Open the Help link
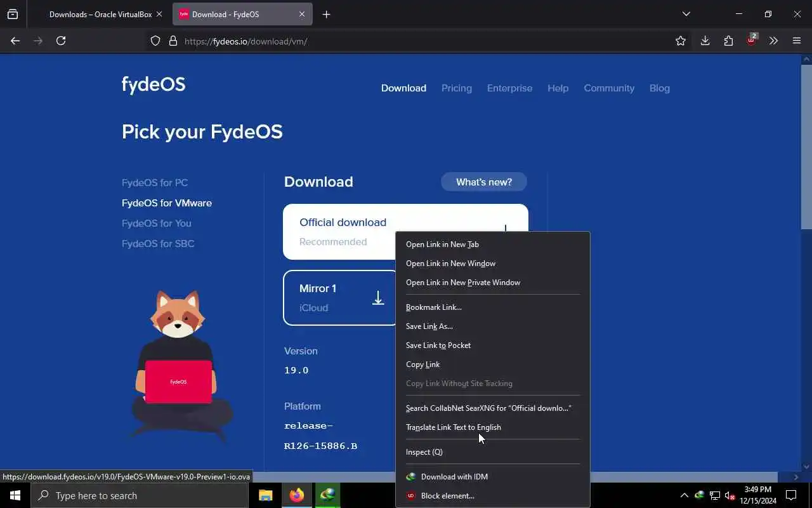812x508 pixels. click(x=558, y=88)
